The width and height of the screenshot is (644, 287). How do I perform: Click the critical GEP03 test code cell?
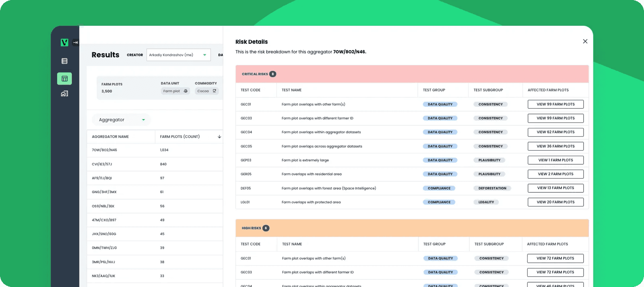pyautogui.click(x=246, y=160)
